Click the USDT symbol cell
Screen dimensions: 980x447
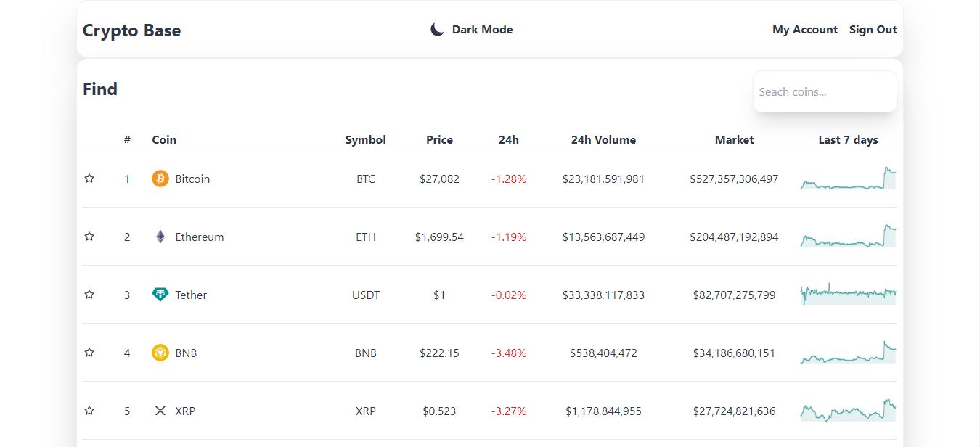tap(366, 295)
